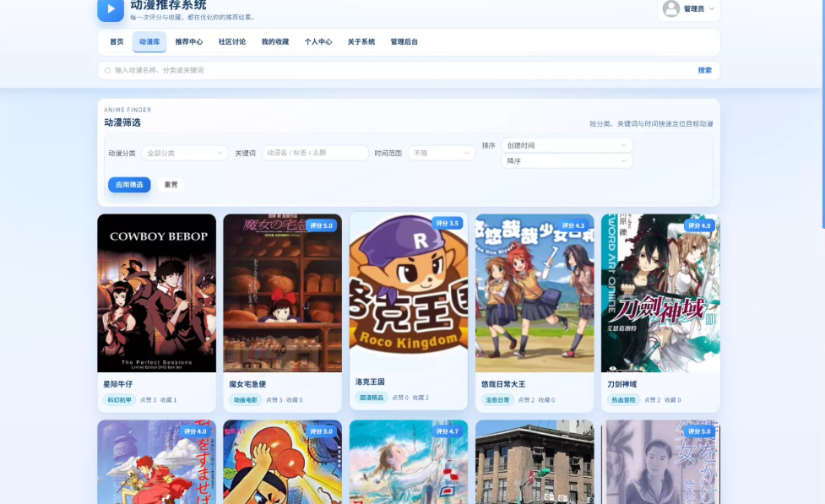This screenshot has width=825, height=504.
Task: Click the 刀剑神域 title text
Action: [x=621, y=384]
